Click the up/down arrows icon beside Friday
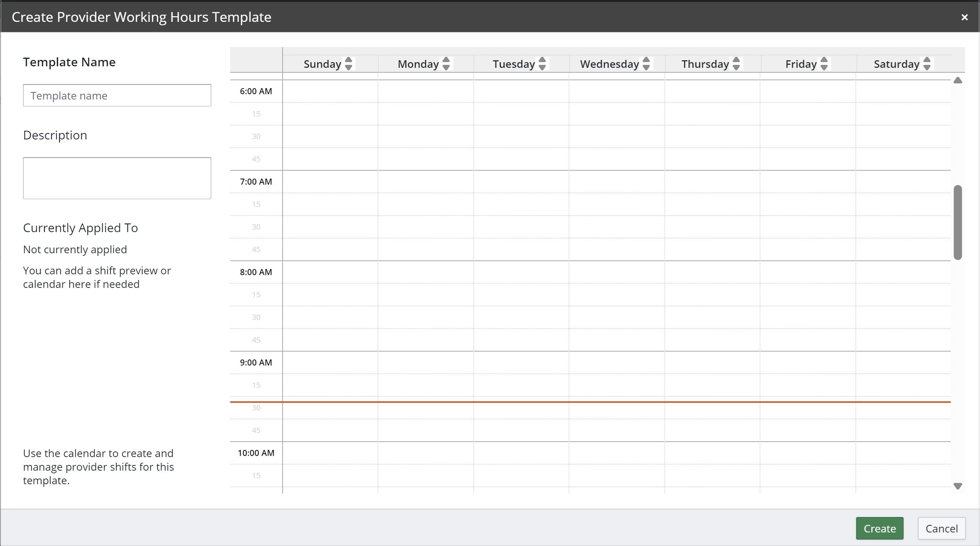This screenshot has height=546, width=980. point(824,64)
